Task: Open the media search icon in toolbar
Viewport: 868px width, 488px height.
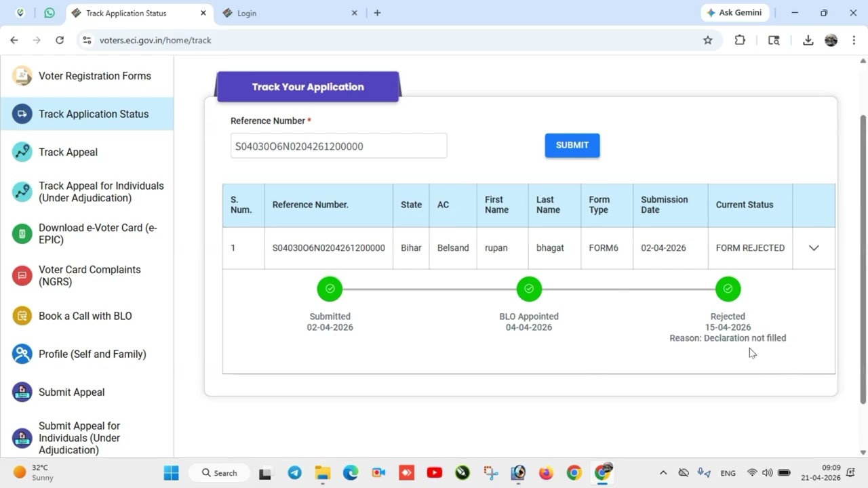Action: [x=774, y=40]
